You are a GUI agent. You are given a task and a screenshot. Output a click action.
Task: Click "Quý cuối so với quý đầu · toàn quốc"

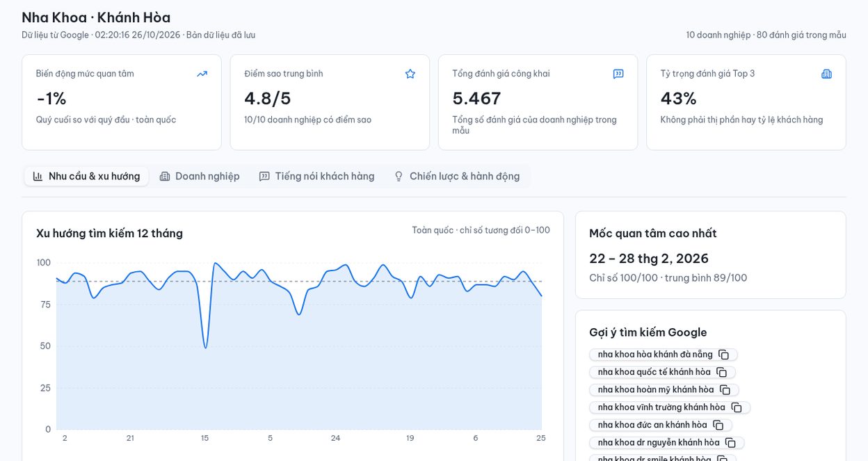pos(106,120)
